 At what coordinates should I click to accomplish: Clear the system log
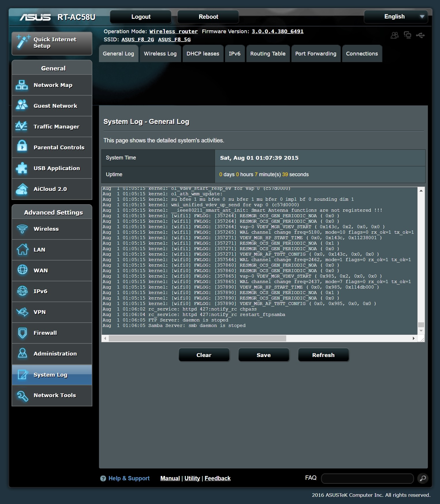pos(204,355)
